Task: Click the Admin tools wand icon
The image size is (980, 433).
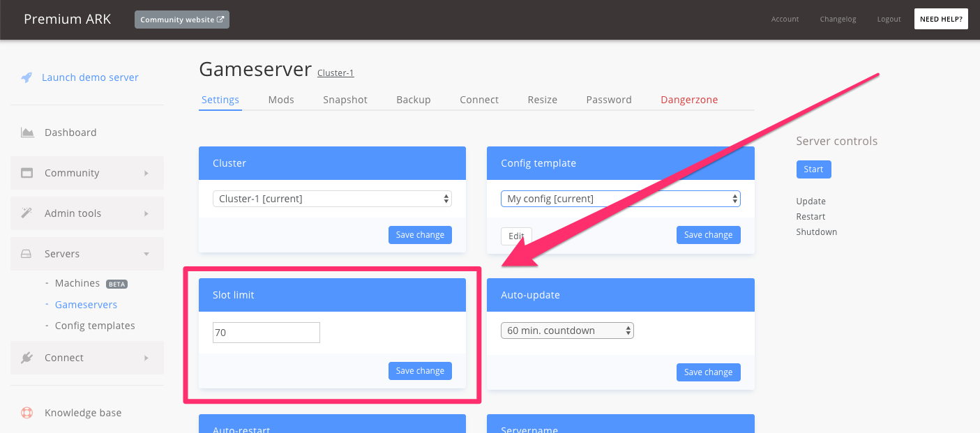Action: [27, 213]
